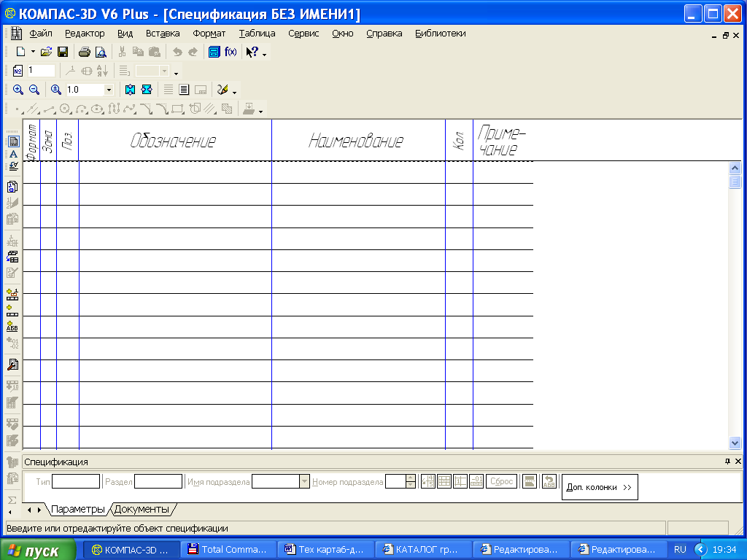Open print preview icon
Image resolution: width=747 pixels, height=560 pixels.
point(100,52)
